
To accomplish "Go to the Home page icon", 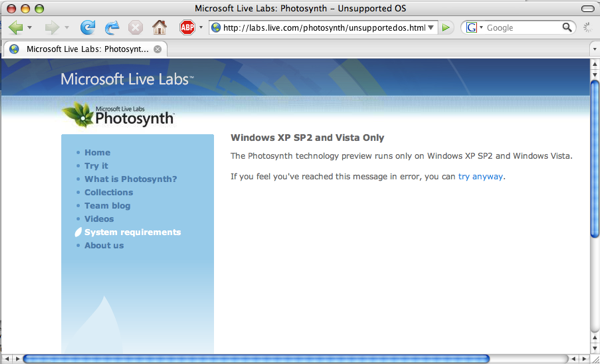I will 160,28.
